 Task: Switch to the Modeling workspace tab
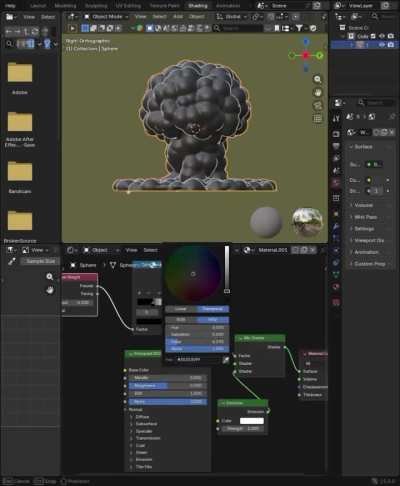(65, 6)
